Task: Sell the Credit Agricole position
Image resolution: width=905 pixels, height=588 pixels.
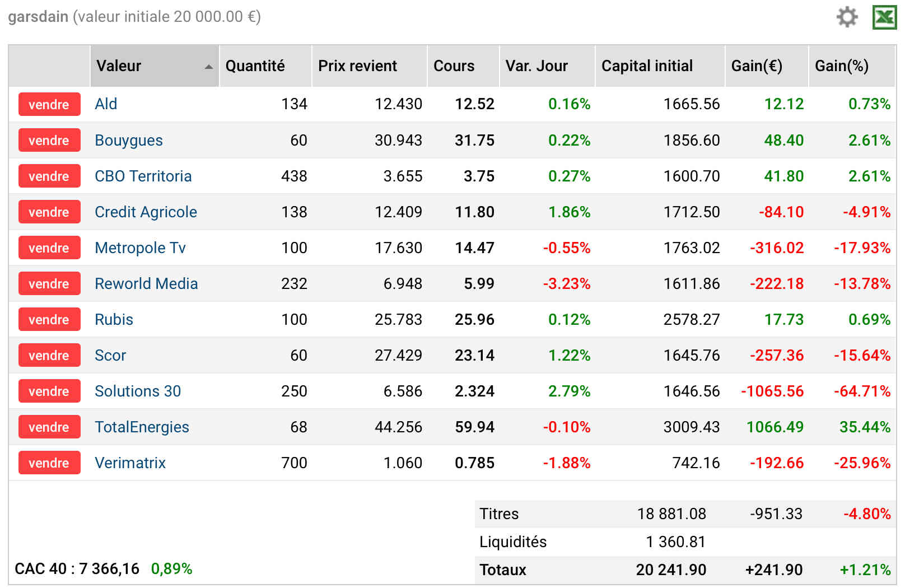Action: tap(49, 212)
